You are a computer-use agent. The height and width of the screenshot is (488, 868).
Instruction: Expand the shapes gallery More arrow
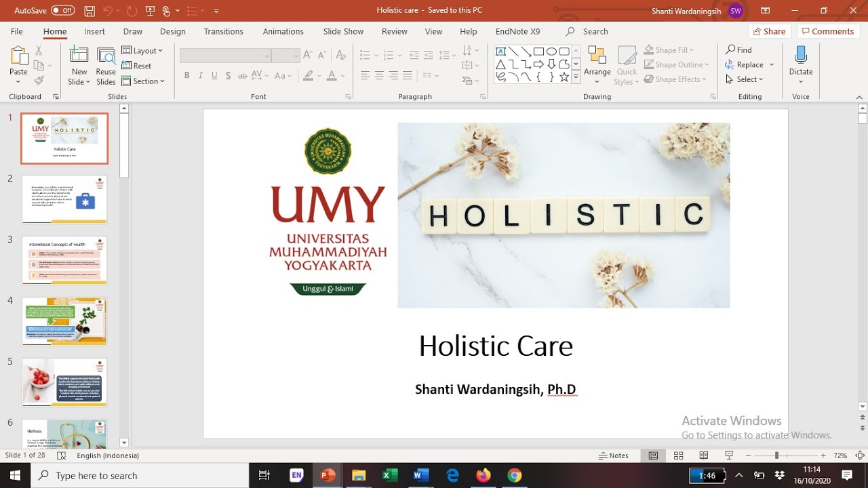tap(576, 77)
